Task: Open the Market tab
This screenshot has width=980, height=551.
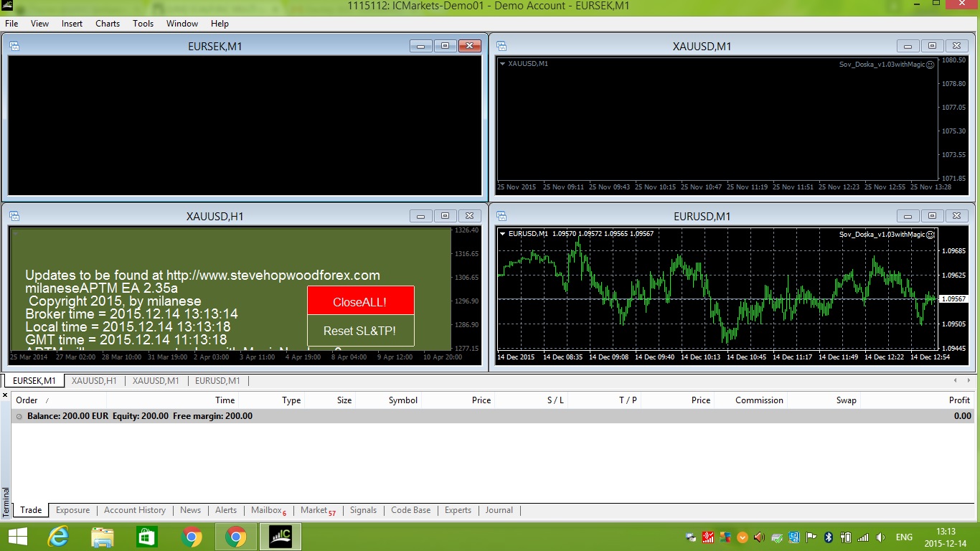Action: pos(318,510)
